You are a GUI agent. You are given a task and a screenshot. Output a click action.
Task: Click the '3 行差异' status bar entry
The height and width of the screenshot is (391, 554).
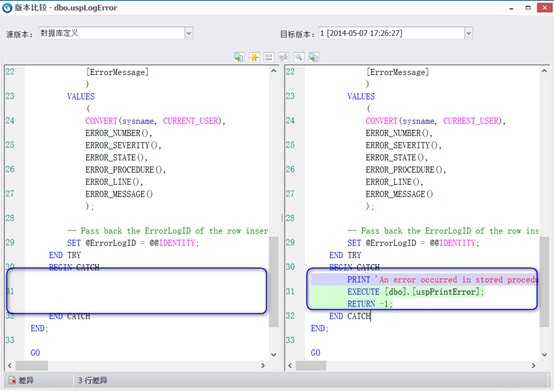coord(92,380)
